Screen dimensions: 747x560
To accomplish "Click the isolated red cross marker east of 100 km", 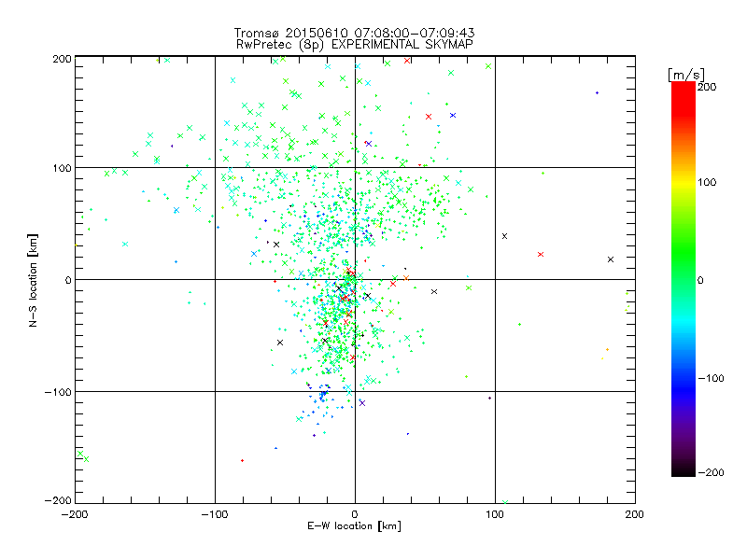I will tap(541, 254).
